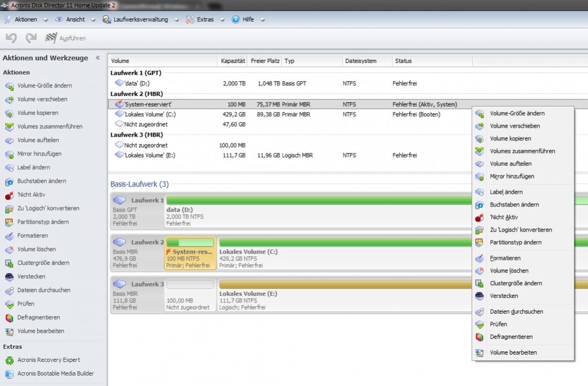Screen dimensions: 588x386
Task: Choose Volume verschieben in context menu
Action: 523,126
